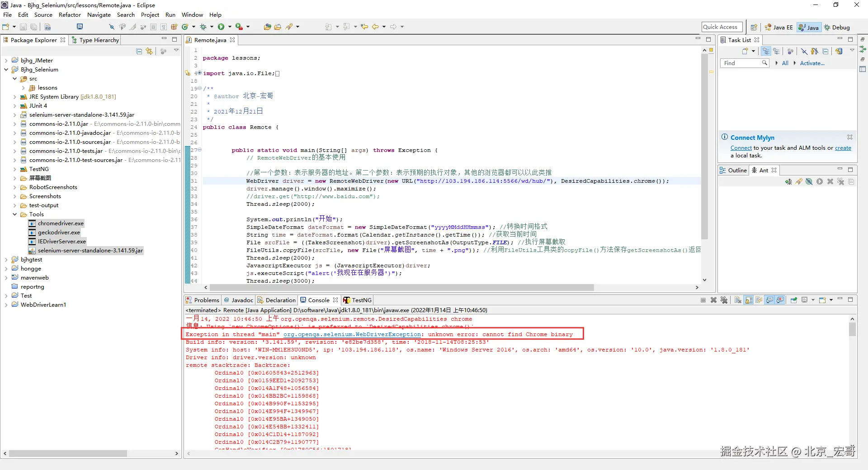Select chromedriver.exe in the Tools folder
The image size is (868, 470).
click(57, 223)
